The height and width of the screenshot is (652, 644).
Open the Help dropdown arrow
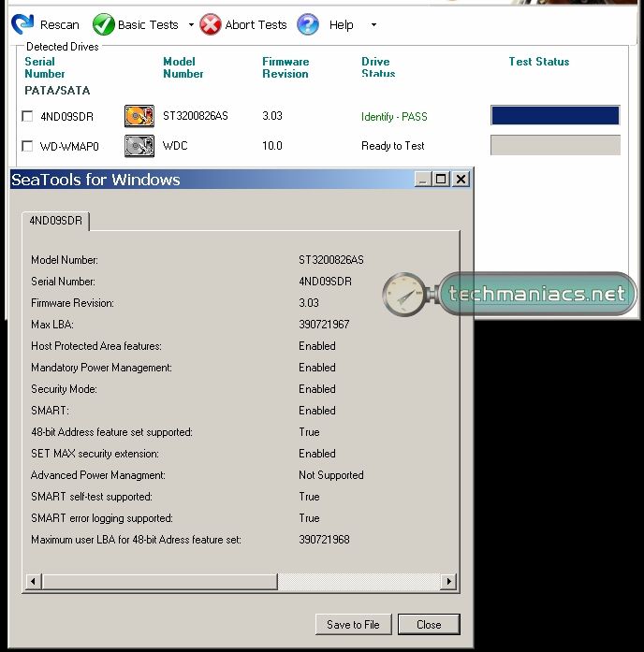click(373, 25)
